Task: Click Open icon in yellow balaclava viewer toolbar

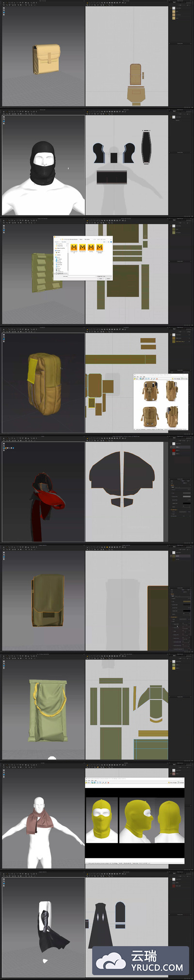Action: (88, 783)
